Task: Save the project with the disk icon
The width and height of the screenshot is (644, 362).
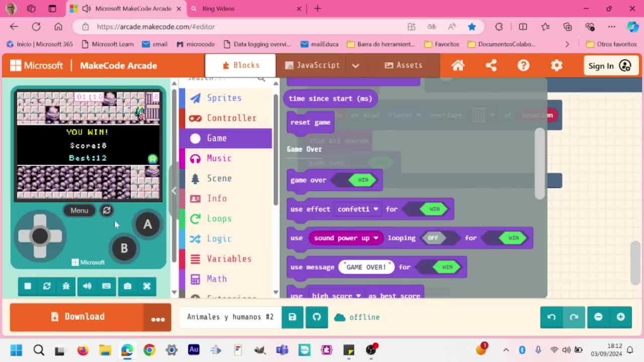Action: [x=292, y=317]
